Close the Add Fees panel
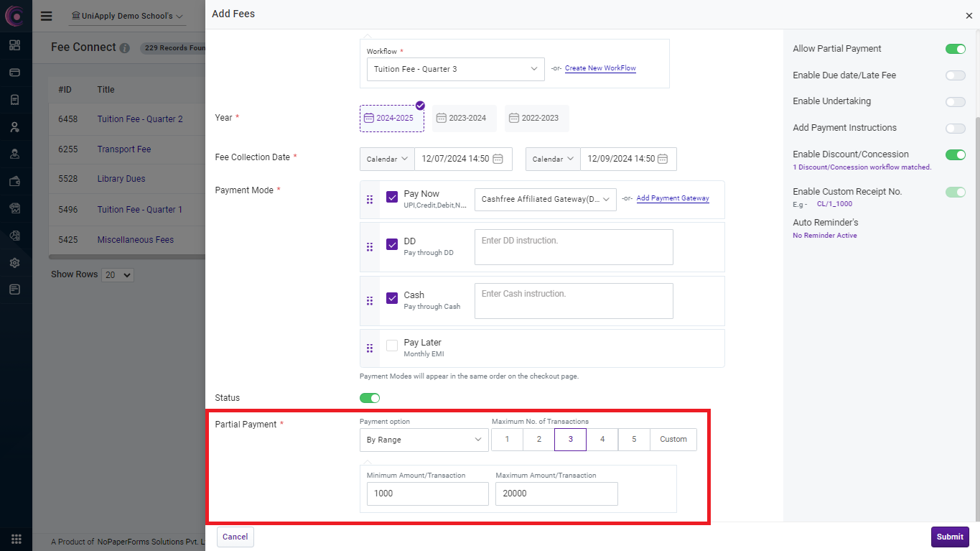 (x=969, y=15)
